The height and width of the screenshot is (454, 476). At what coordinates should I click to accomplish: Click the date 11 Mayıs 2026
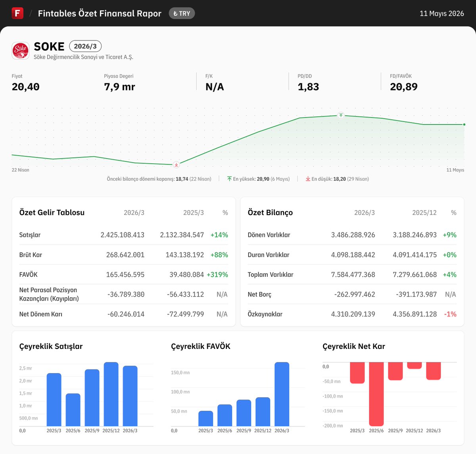tap(442, 13)
